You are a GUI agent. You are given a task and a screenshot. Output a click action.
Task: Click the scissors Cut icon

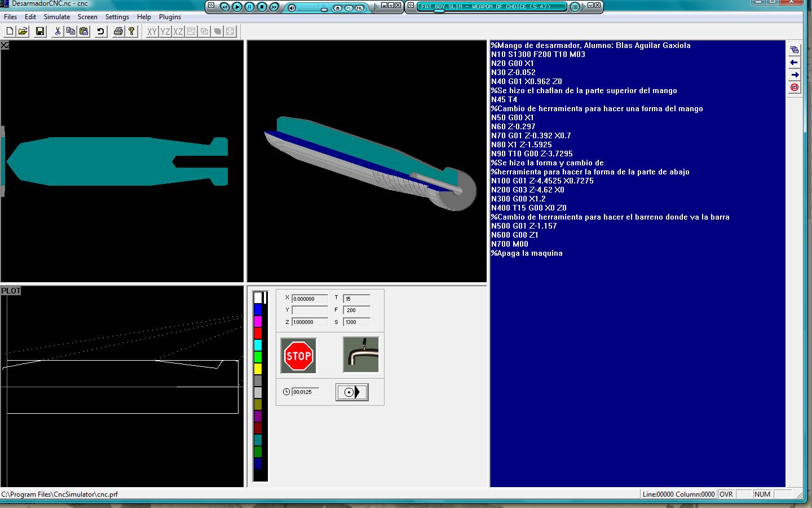pos(57,32)
